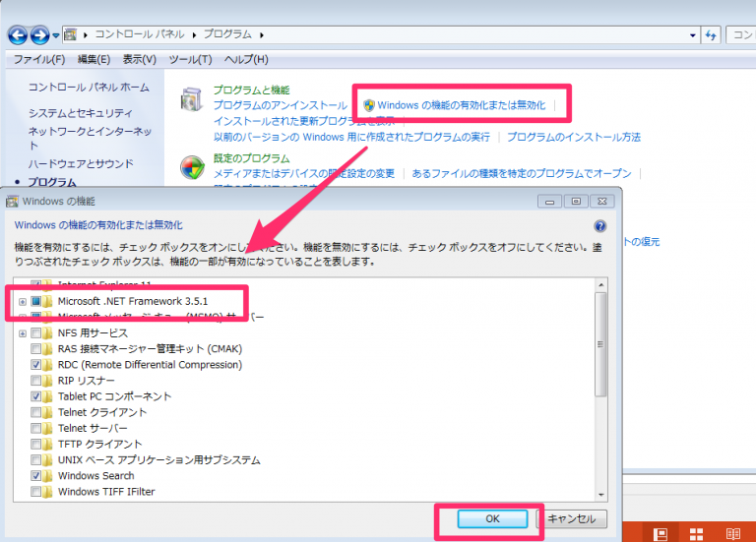756x542 pixels.
Task: Toggle the Microsoft .NET Framework 3.5.1 checkbox
Action: [36, 302]
